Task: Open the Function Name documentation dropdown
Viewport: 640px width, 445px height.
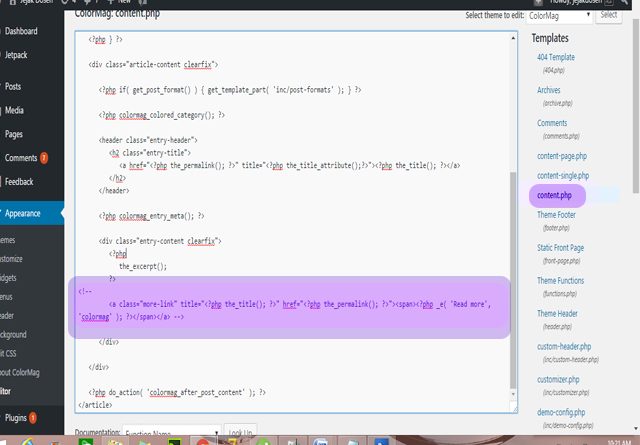Action: tap(171, 433)
